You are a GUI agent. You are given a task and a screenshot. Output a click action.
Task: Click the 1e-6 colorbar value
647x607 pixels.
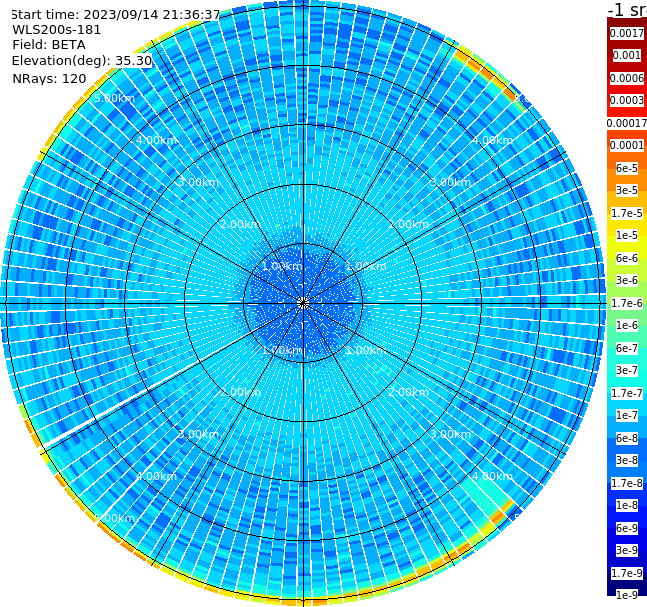(627, 325)
